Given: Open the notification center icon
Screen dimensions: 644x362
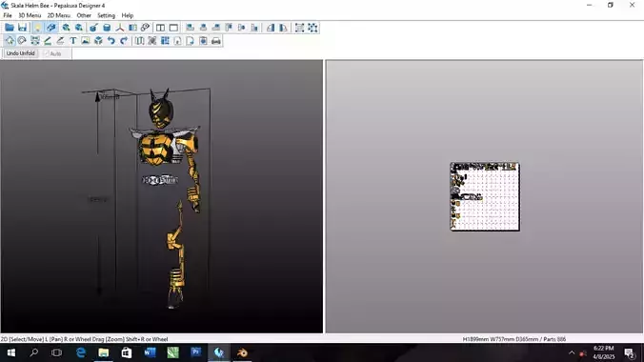Looking at the screenshot, I should click(629, 352).
